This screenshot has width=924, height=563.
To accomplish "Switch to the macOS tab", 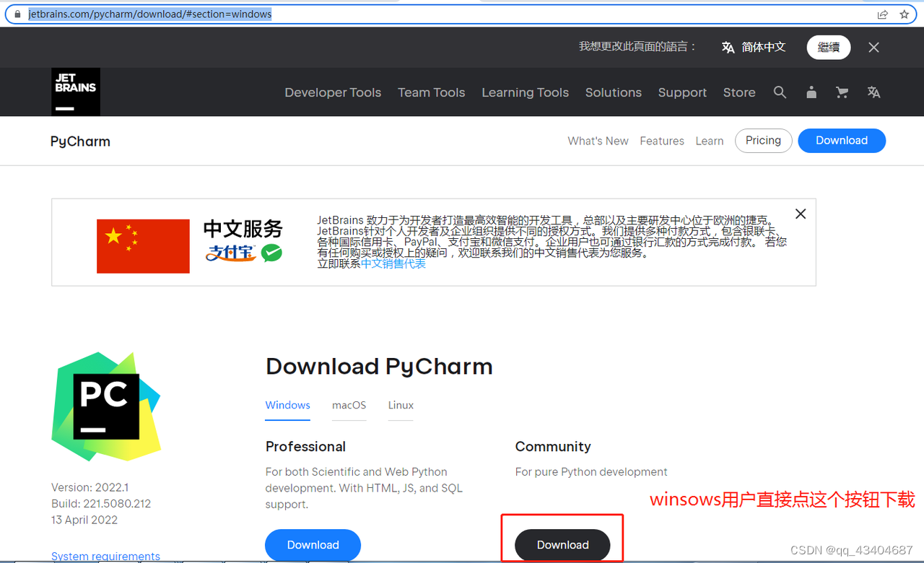I will pyautogui.click(x=349, y=406).
